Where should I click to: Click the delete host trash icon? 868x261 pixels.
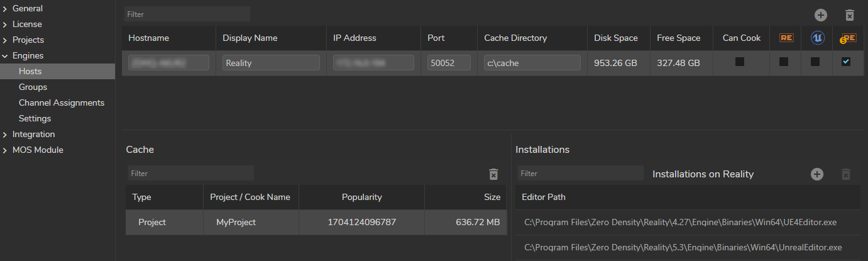click(x=849, y=15)
